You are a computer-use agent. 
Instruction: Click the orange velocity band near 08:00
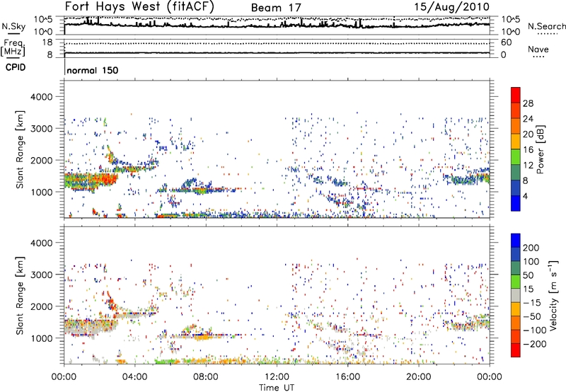204,338
